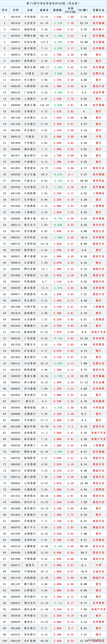Viewport: 107px width, 644px height.
Task: Click the 最新价 column header
Action: [44, 10]
